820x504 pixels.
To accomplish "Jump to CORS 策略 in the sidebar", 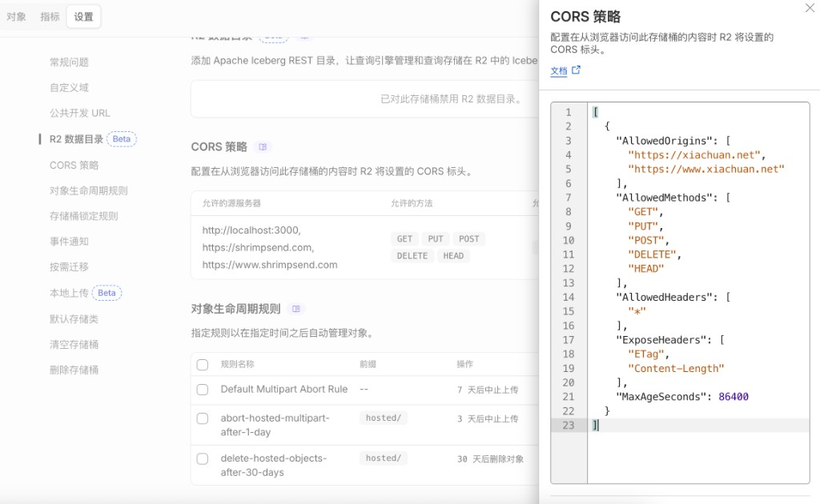I will pyautogui.click(x=74, y=165).
